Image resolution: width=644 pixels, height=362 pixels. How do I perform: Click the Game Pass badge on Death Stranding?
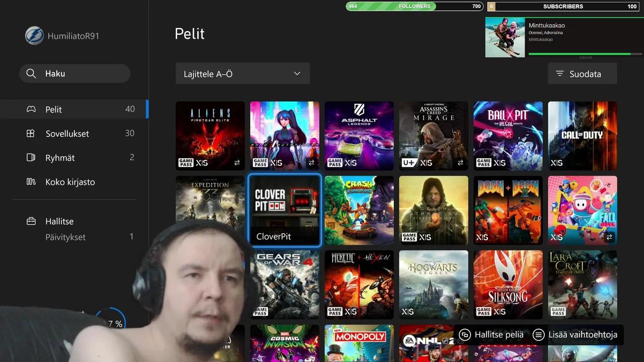pyautogui.click(x=409, y=237)
